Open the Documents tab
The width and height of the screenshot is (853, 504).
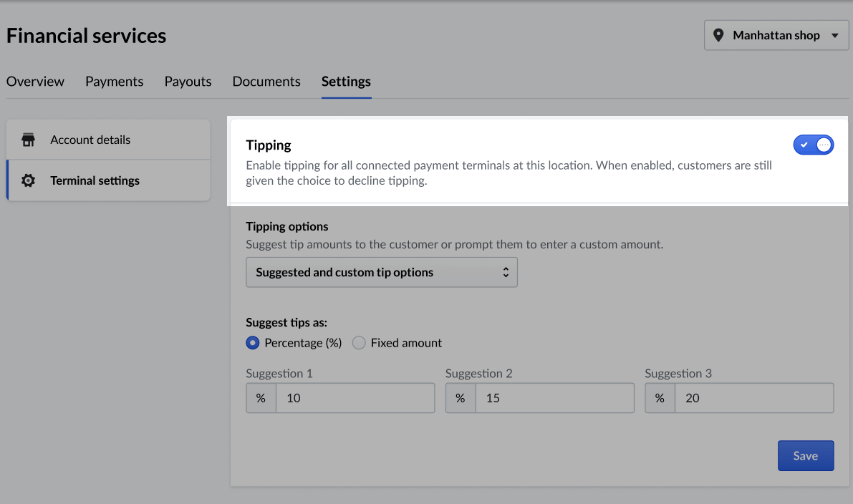[266, 82]
